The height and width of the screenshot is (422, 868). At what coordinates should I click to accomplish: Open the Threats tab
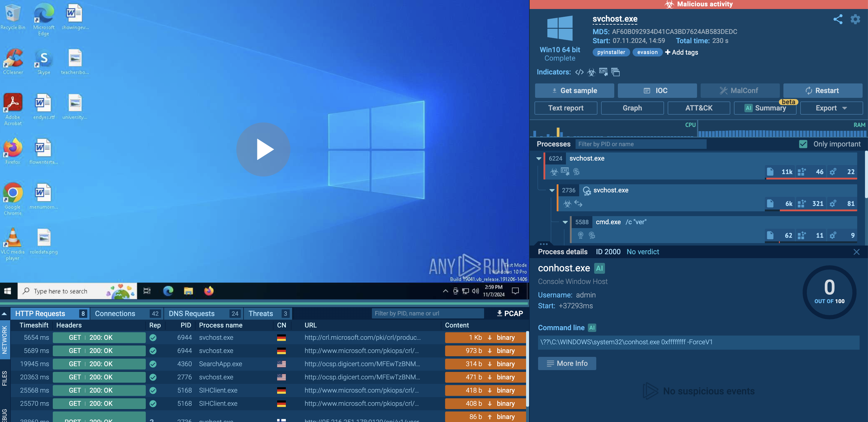click(261, 313)
